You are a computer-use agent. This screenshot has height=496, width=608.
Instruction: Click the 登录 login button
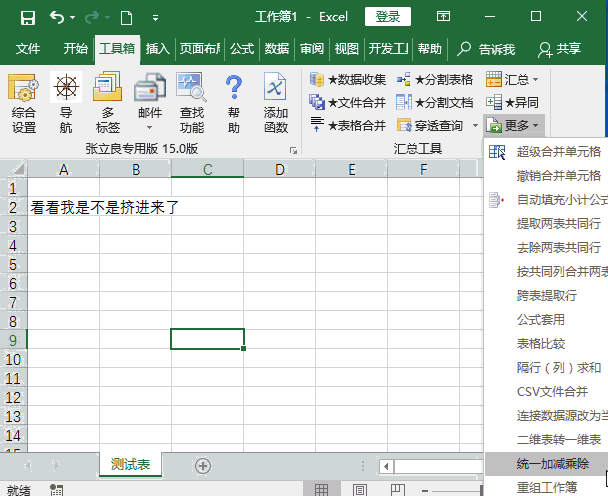pyautogui.click(x=387, y=17)
